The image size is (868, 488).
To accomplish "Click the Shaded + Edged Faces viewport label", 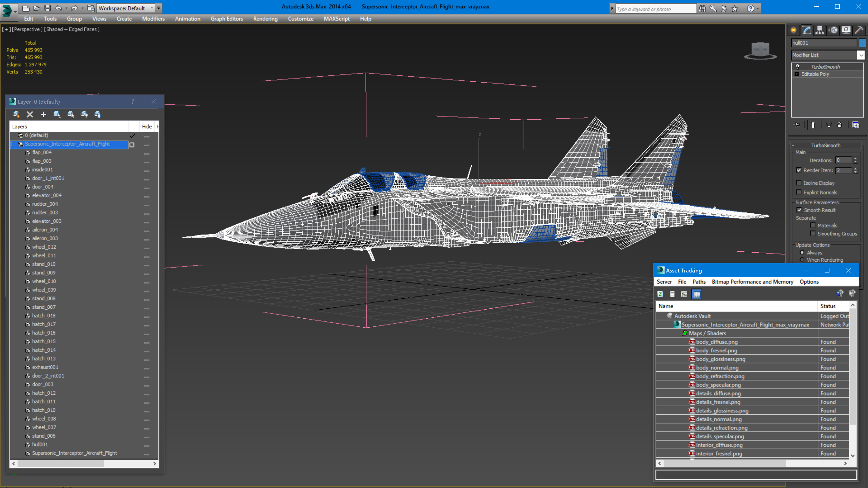I will tap(72, 29).
